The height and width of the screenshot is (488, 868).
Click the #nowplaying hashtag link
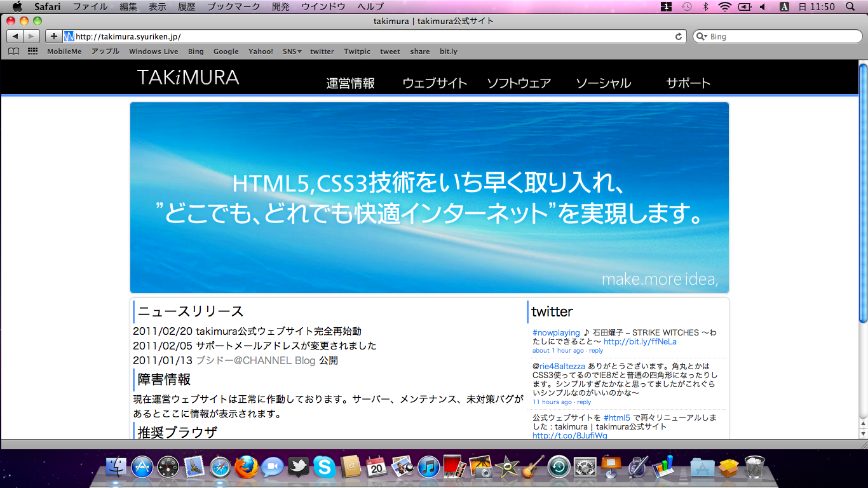click(556, 332)
